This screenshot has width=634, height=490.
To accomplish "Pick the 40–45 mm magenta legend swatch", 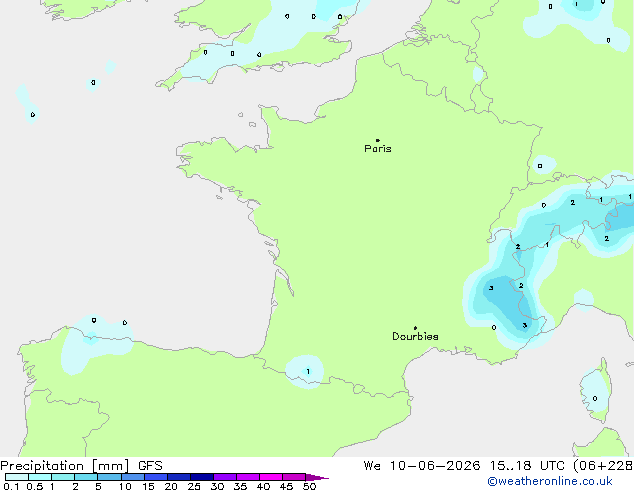I will [271, 477].
